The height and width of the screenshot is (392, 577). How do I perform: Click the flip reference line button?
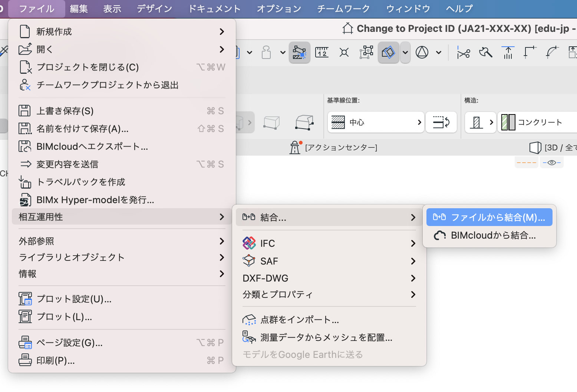coord(441,122)
